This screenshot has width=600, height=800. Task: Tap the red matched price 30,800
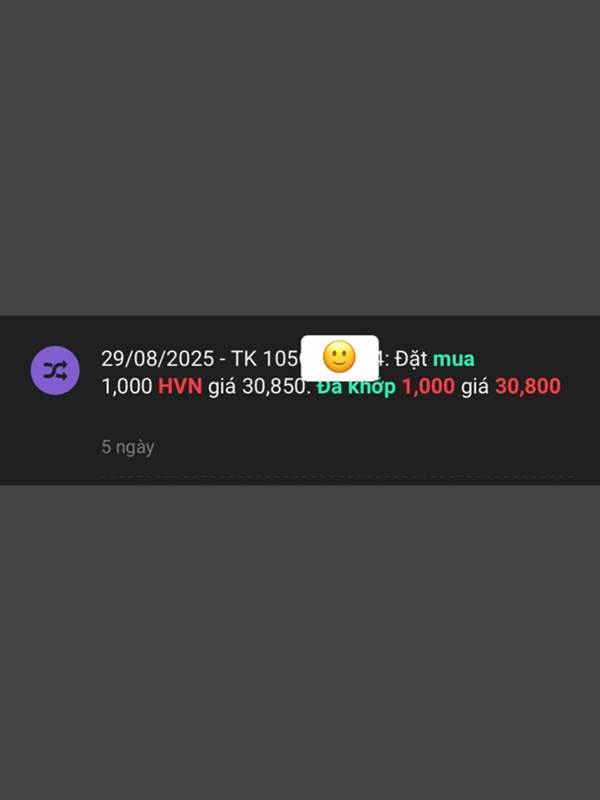[528, 386]
